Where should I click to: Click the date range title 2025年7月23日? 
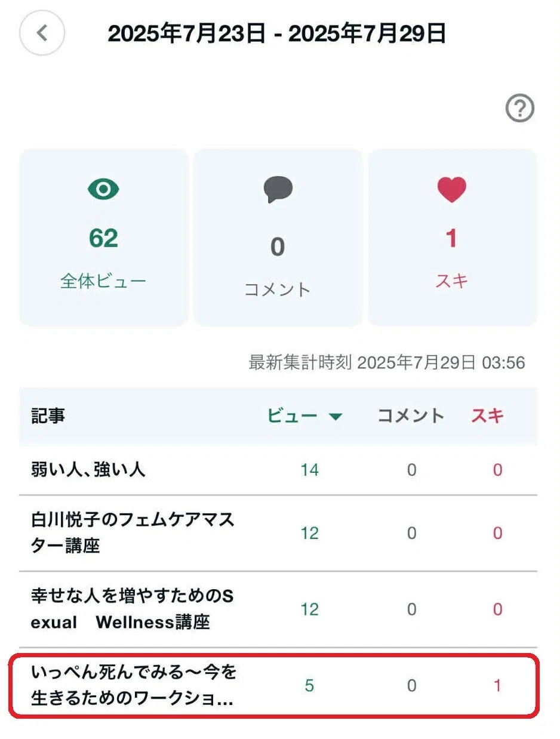186,34
